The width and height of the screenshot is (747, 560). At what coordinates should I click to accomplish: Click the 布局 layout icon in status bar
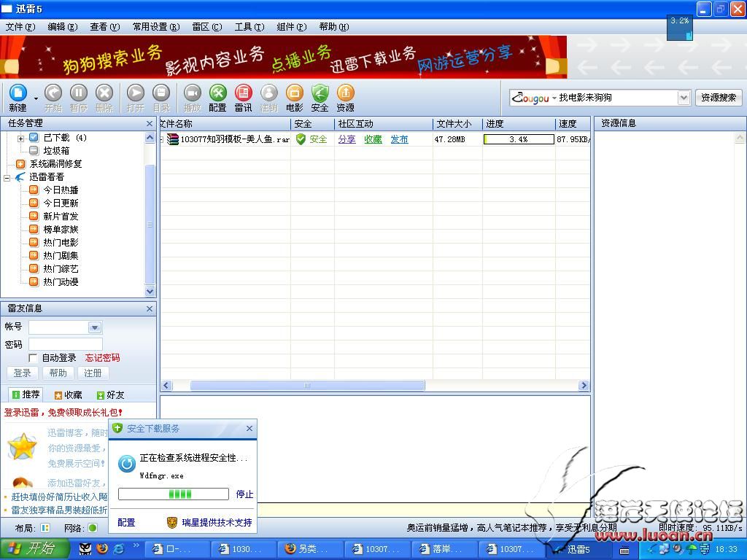45,528
